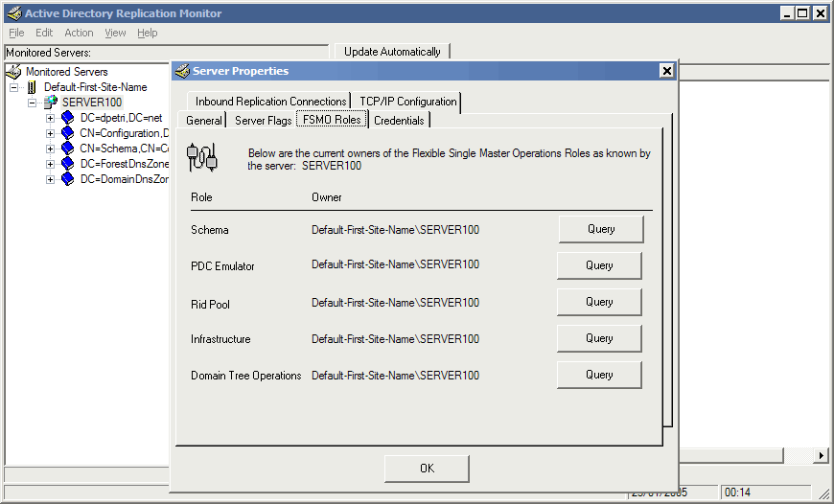Click the Infrastructure role label
This screenshot has height=504, width=834.
point(220,339)
